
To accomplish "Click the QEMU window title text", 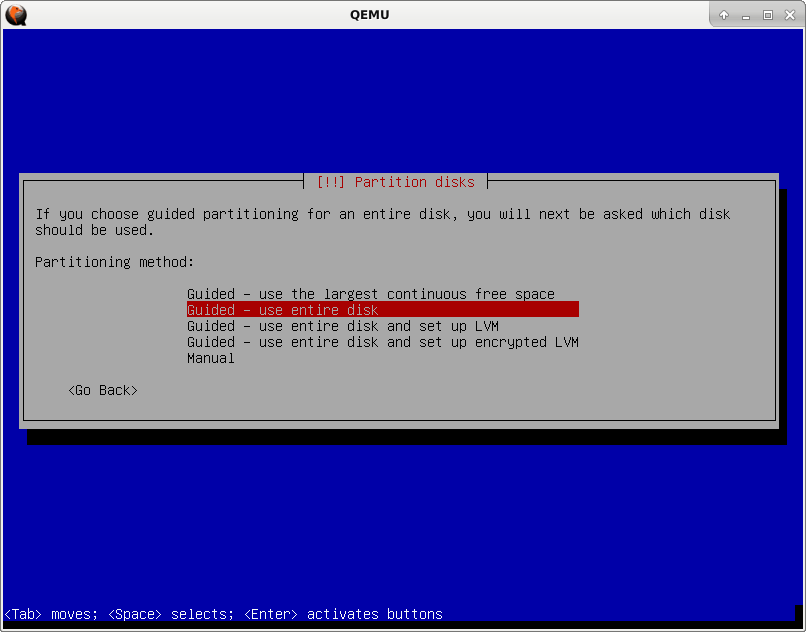I will (369, 15).
